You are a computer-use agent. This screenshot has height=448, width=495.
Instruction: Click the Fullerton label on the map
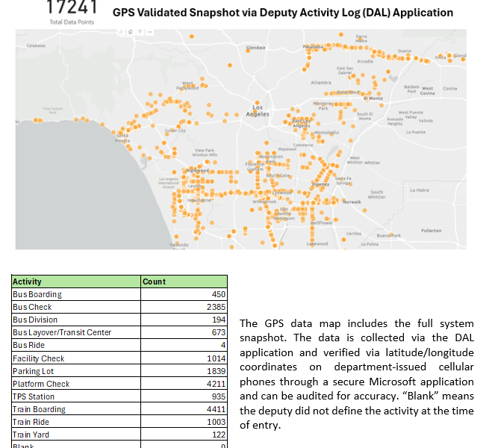click(x=431, y=231)
